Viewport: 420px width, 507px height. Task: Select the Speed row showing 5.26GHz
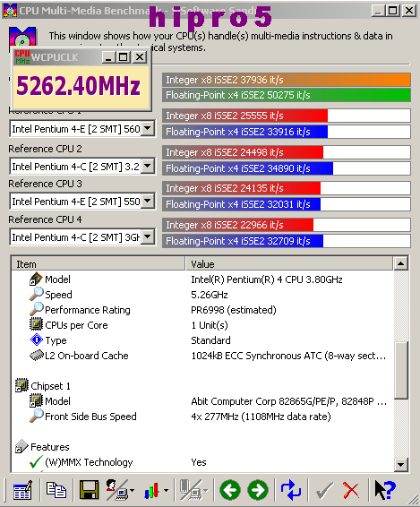[202, 295]
